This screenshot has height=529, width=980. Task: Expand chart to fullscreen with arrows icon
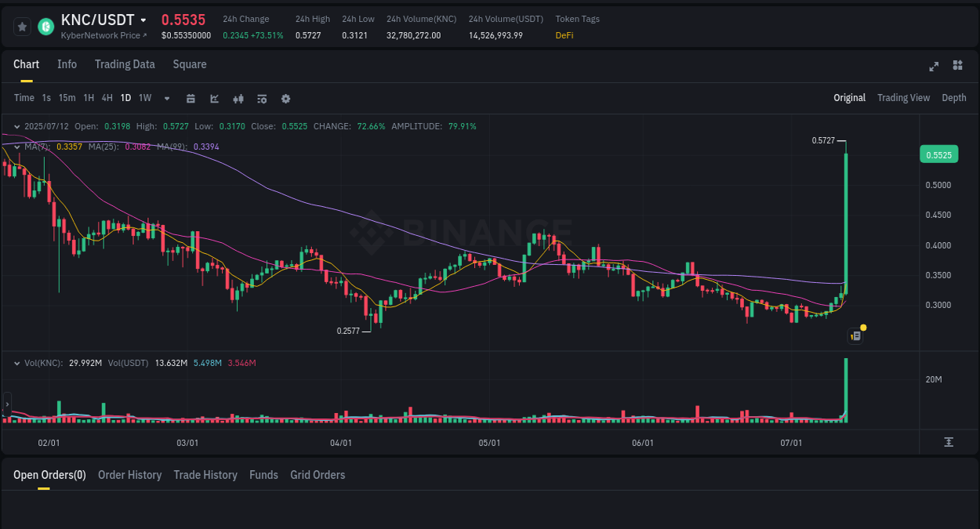[x=934, y=67]
